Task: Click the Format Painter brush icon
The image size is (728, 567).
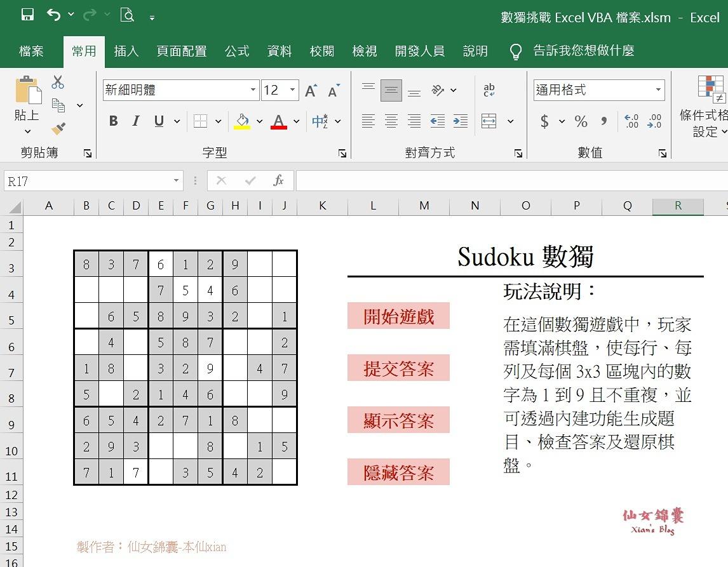Action: [x=58, y=129]
